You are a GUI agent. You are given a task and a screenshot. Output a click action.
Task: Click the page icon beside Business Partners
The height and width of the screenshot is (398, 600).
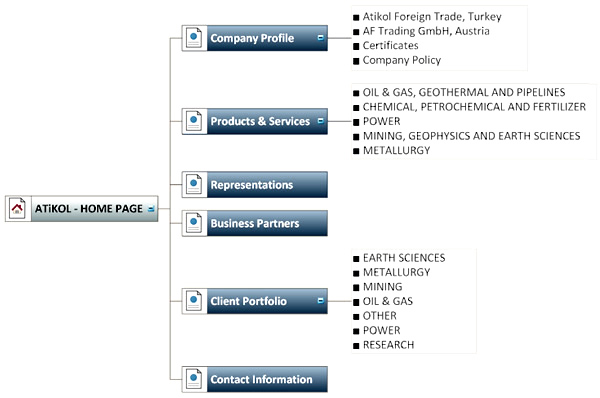194,223
